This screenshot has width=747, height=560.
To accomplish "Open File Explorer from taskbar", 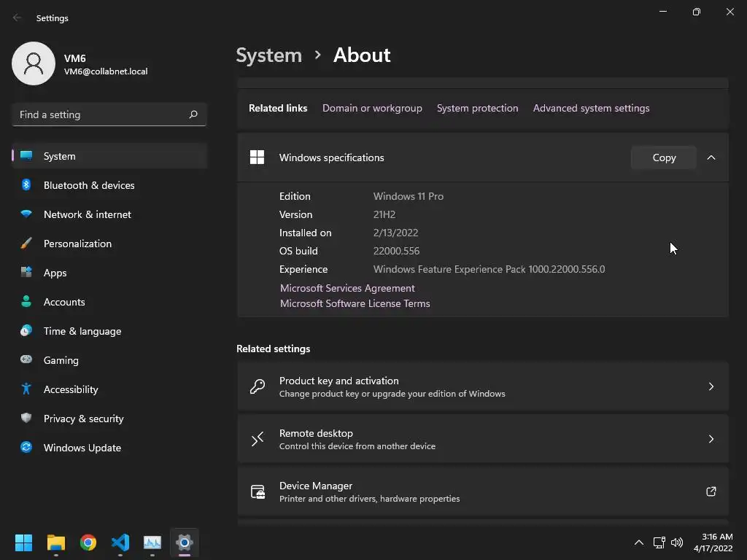I will [x=55, y=542].
